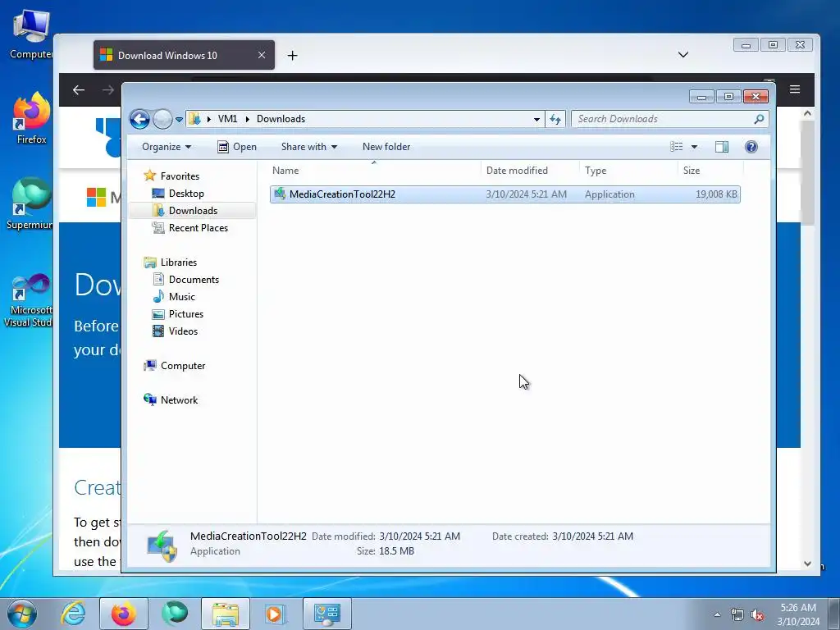Click the 19,008 KB size cell
Viewport: 840px width, 630px height.
[715, 194]
